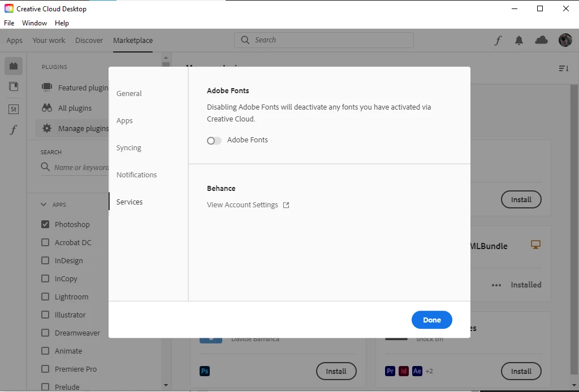This screenshot has width=579, height=392.
Task: Open the Help menu
Action: (62, 23)
